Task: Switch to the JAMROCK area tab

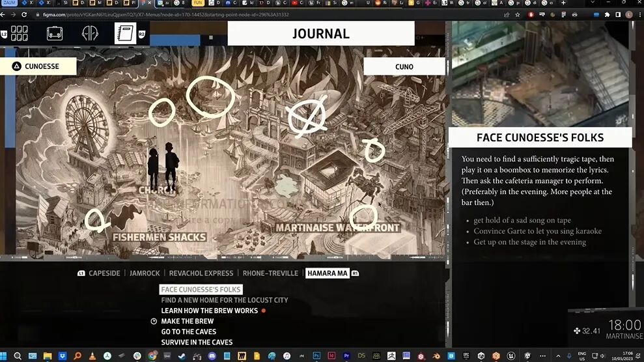Action: 145,273
